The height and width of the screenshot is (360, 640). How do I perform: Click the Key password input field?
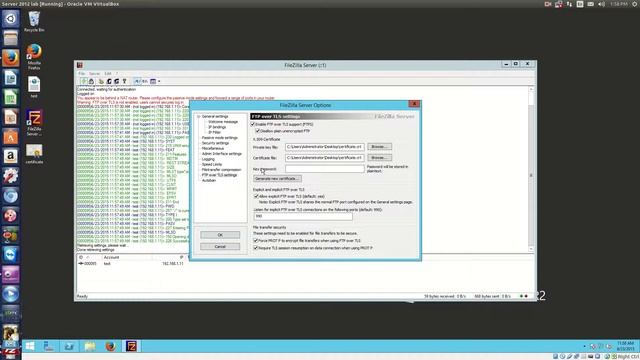coord(324,169)
